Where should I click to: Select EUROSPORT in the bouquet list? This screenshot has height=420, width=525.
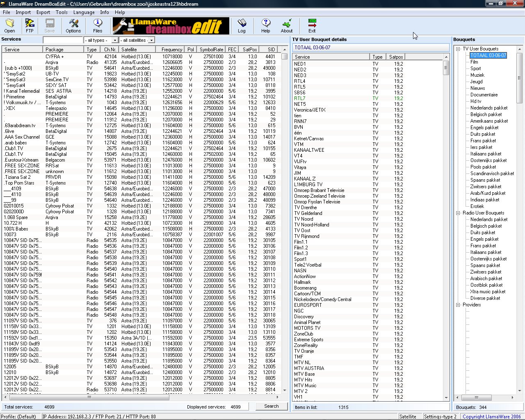coord(368,305)
